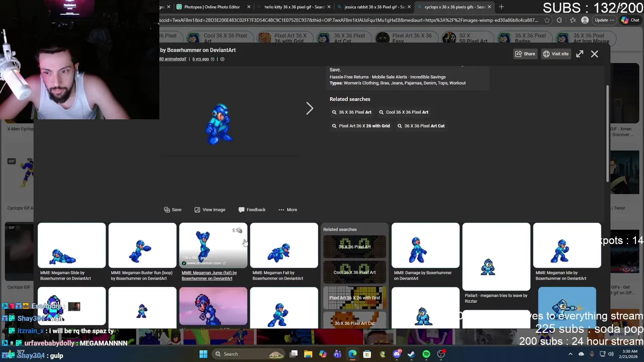Open View image option
The image size is (644, 362).
pos(210,210)
